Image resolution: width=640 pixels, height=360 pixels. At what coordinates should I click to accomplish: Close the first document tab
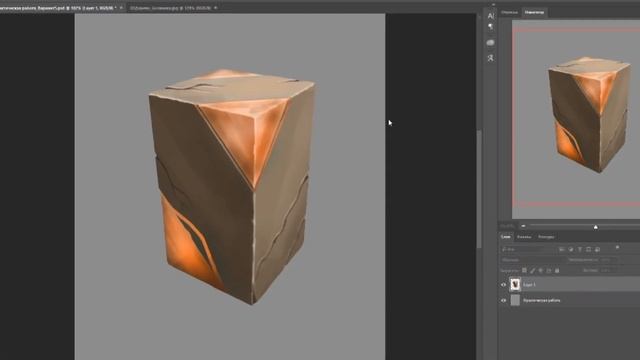121,8
